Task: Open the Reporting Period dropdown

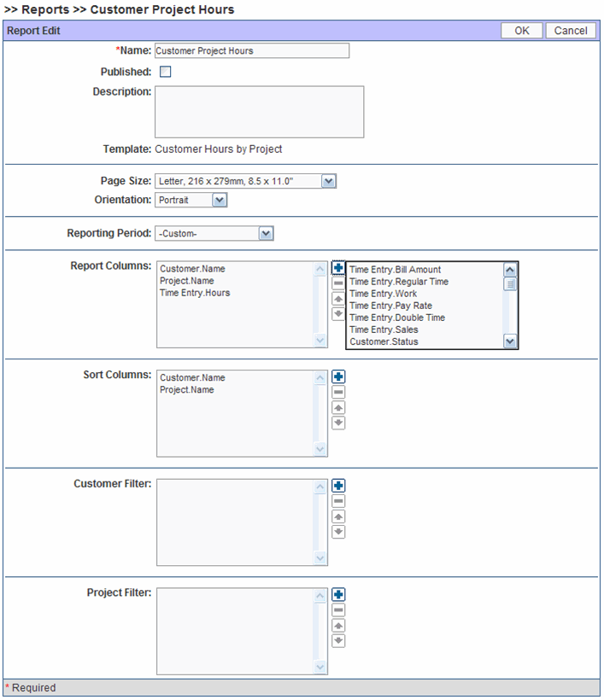Action: coord(266,233)
